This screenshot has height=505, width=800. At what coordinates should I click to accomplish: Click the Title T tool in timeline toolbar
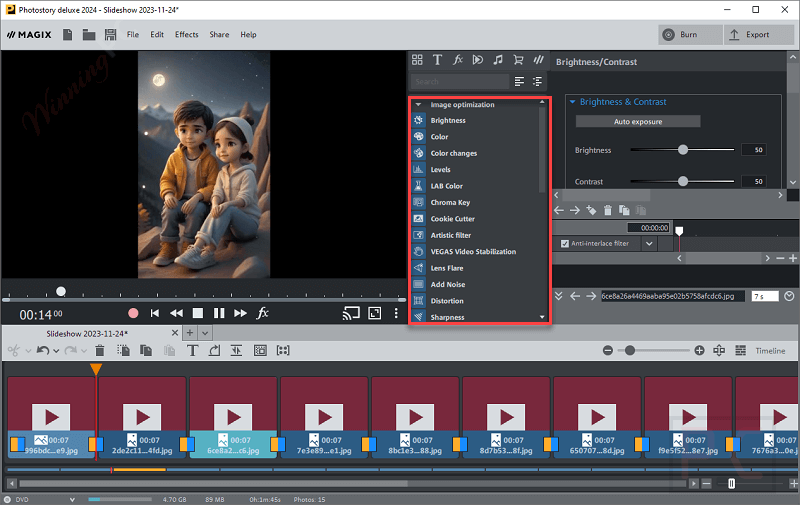192,350
